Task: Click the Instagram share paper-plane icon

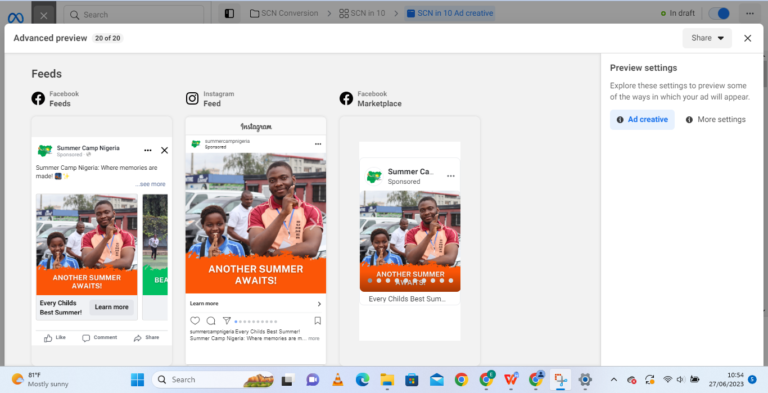Action: point(226,321)
